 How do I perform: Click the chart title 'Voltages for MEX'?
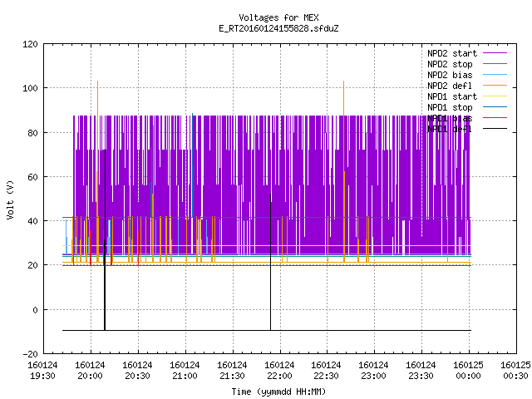point(278,17)
